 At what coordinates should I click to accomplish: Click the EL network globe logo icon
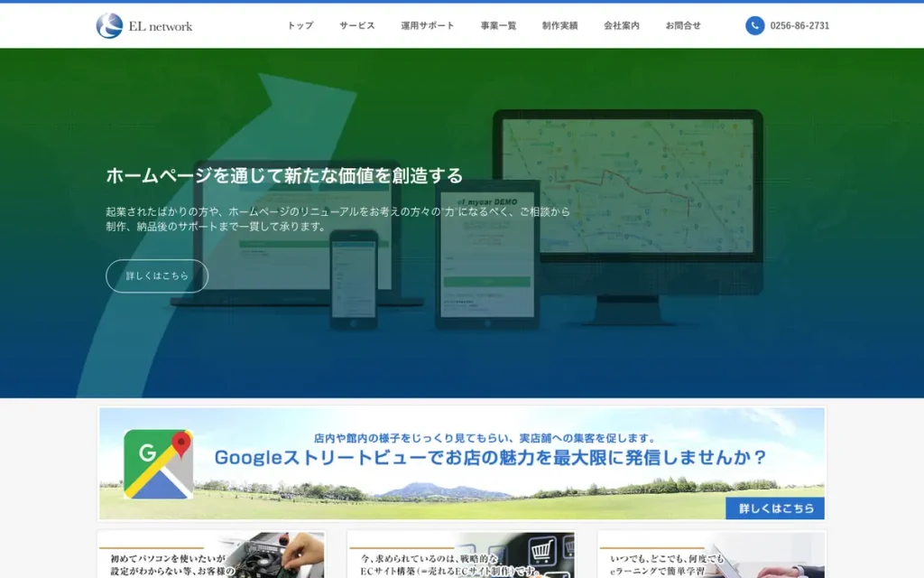point(109,26)
